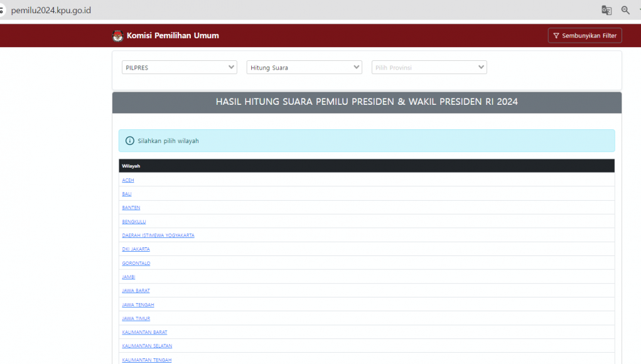The width and height of the screenshot is (641, 364).
Task: Open the BANTEN region link
Action: 131,208
